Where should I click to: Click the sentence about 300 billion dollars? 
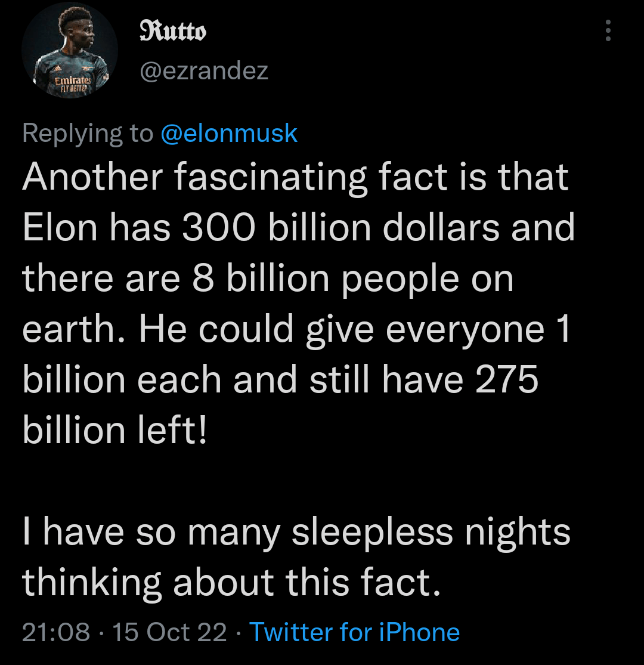298,227
